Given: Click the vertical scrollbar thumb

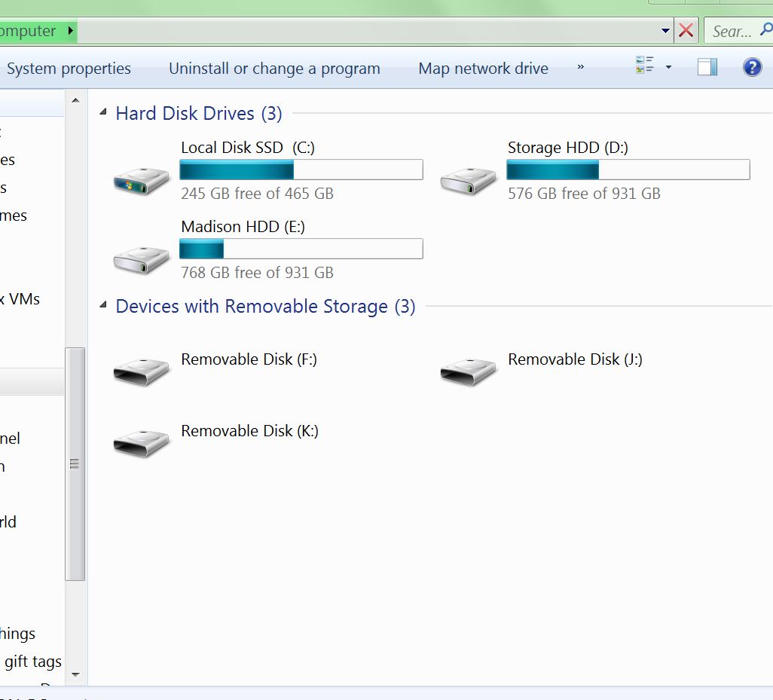Looking at the screenshot, I should 75,463.
